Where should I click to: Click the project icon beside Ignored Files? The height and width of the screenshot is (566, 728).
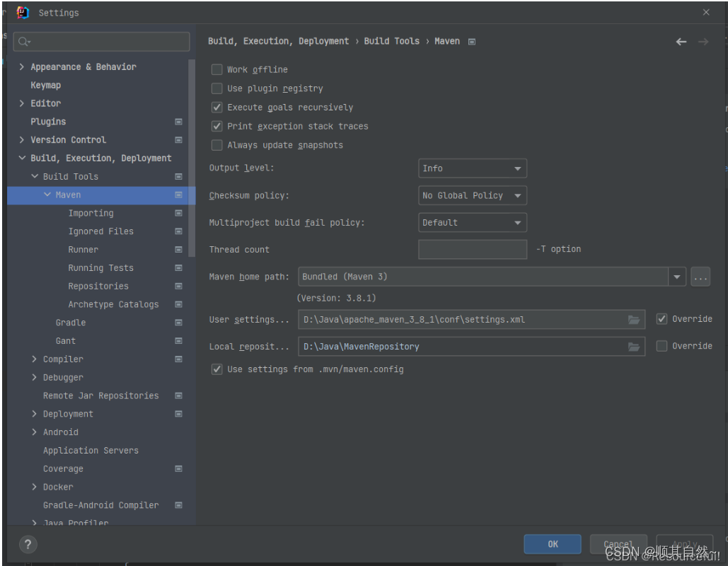[x=178, y=231]
